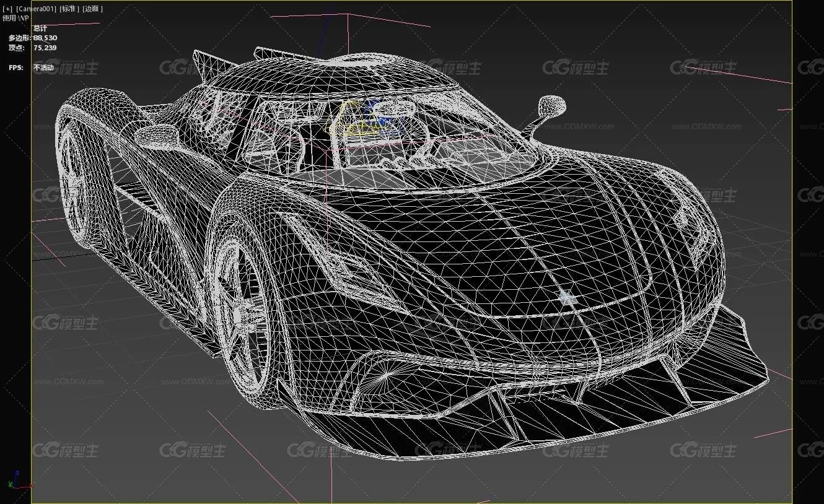Open the [边面] edged faces display menu

(x=93, y=9)
